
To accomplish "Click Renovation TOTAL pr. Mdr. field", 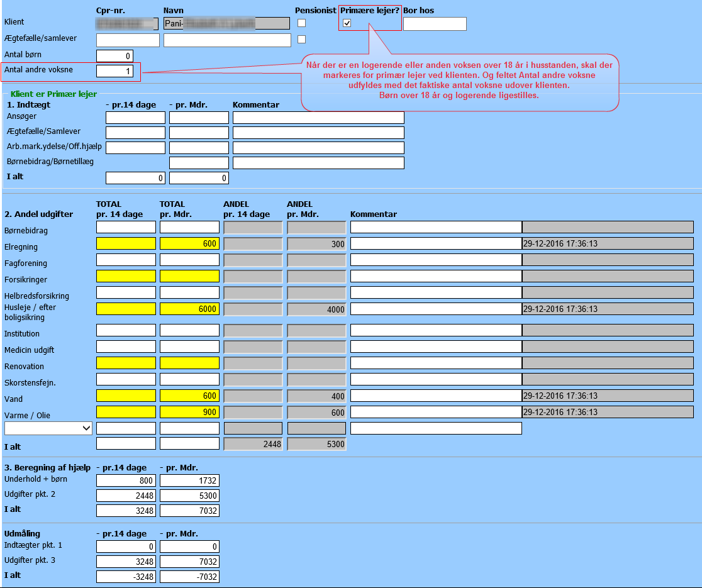I will click(x=190, y=363).
